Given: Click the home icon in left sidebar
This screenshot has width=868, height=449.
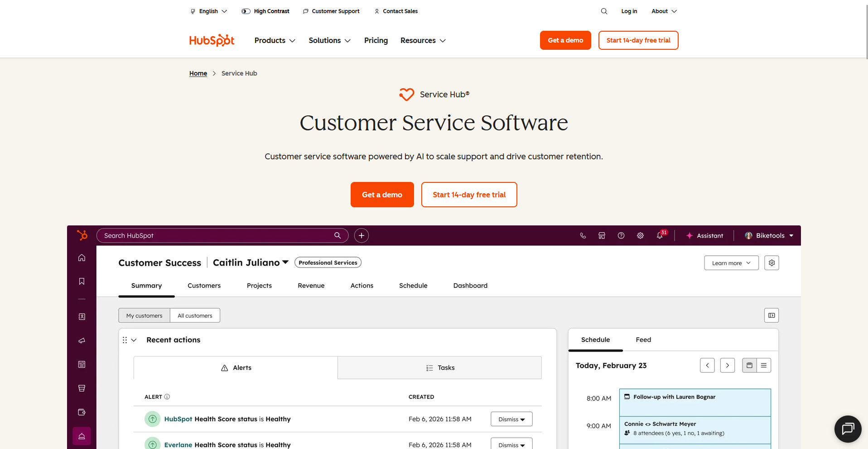Looking at the screenshot, I should 82,258.
